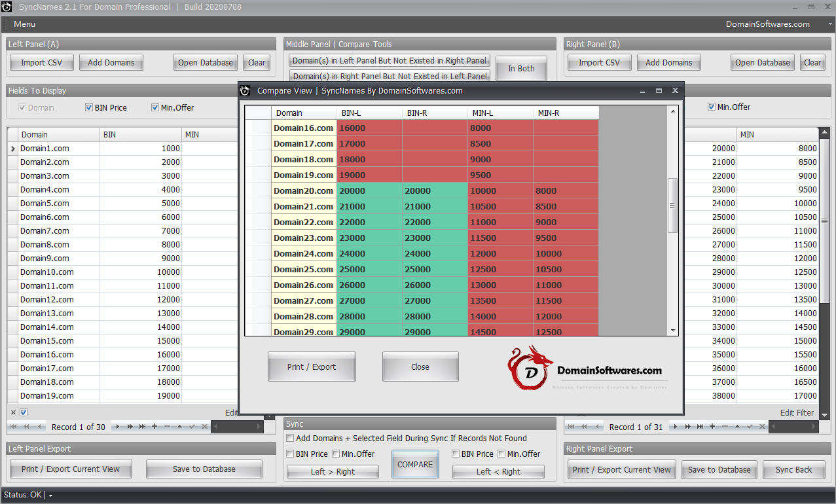Screen dimensions: 836x504
Task: Add a new record in right navigator
Action: coord(712,427)
